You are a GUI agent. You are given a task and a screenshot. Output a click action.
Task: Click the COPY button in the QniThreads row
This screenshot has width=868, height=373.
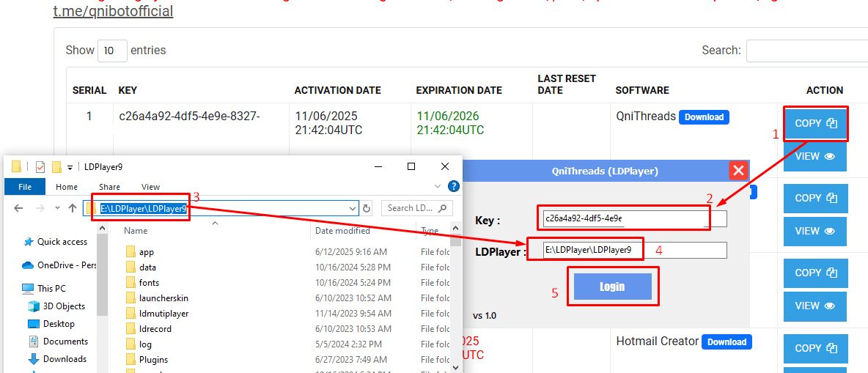[815, 123]
